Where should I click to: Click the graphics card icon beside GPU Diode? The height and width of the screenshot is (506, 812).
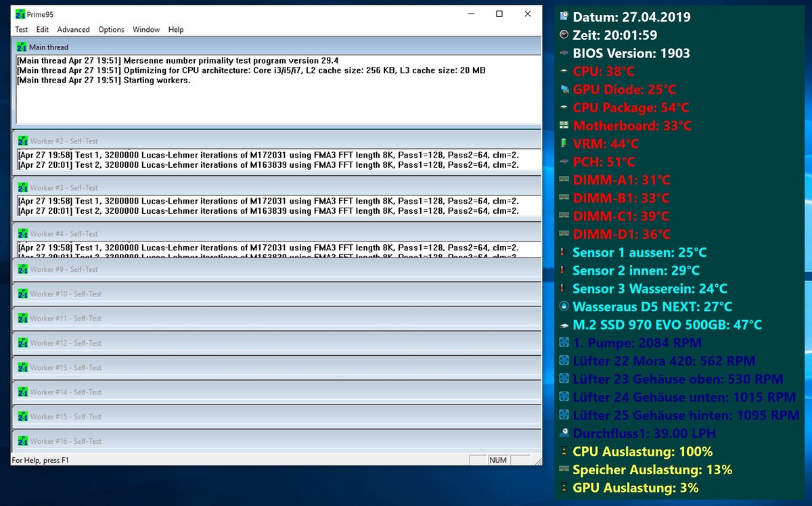coord(564,89)
